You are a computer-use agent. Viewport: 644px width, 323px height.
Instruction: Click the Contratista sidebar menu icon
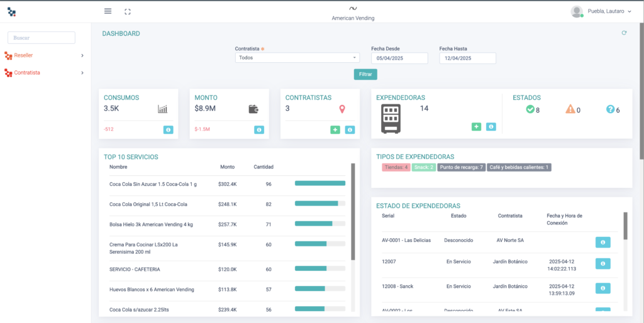(x=8, y=73)
